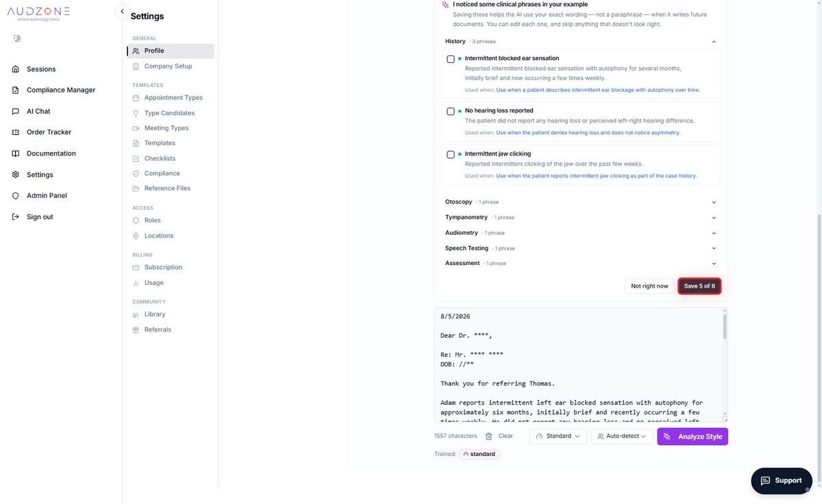Select Checklists in the Templates section
Screen dimensions: 822x504
pyautogui.click(x=160, y=158)
